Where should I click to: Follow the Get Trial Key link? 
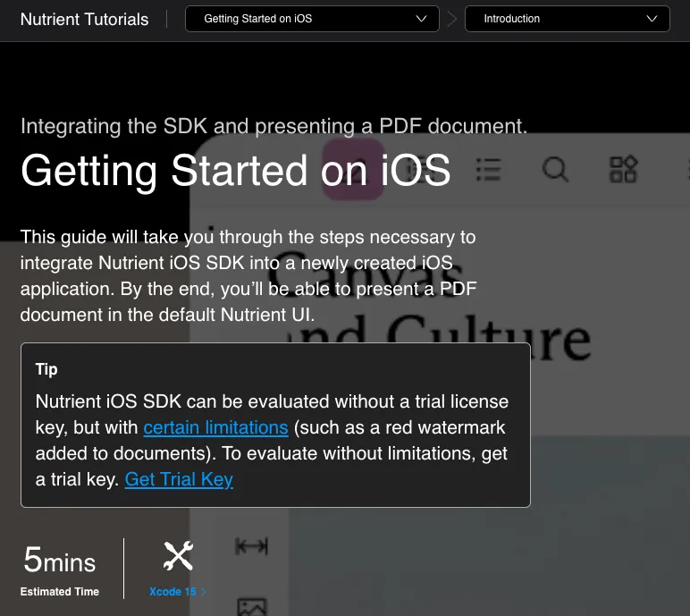click(x=179, y=479)
